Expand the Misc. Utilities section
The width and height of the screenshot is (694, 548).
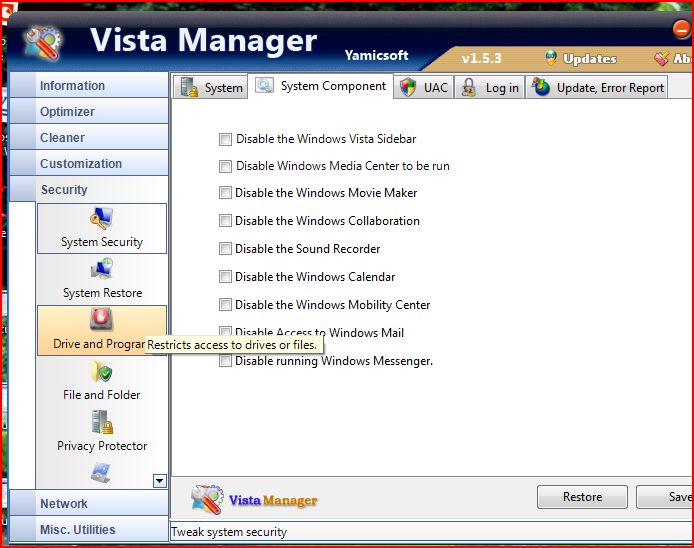point(77,530)
